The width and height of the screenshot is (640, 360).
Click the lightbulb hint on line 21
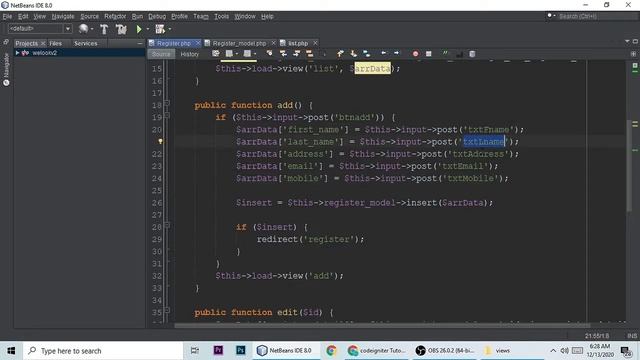[160, 141]
